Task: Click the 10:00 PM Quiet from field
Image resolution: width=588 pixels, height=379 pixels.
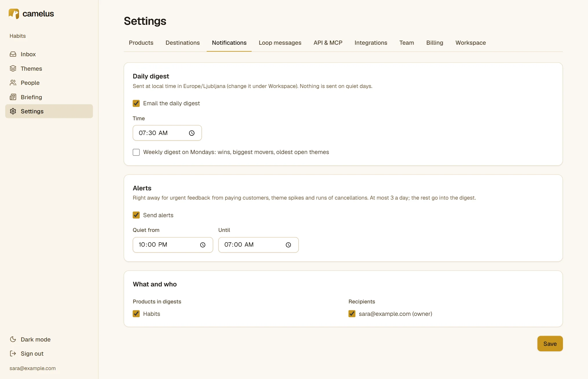Action: 173,245
